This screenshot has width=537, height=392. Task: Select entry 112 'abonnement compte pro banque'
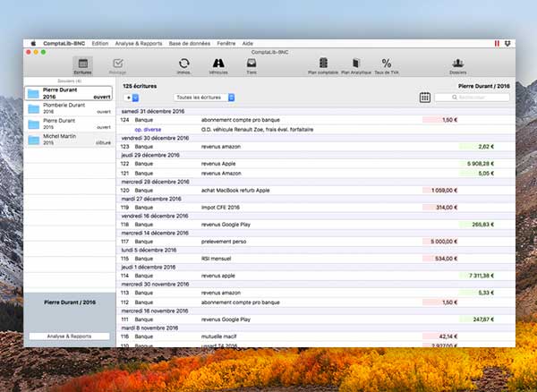click(x=316, y=303)
